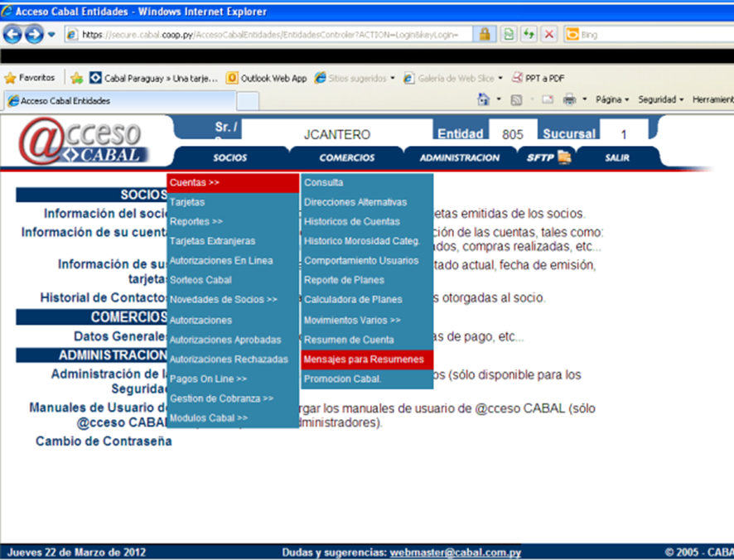Click the security padlock icon in address bar
This screenshot has width=734, height=560.
coord(485,34)
